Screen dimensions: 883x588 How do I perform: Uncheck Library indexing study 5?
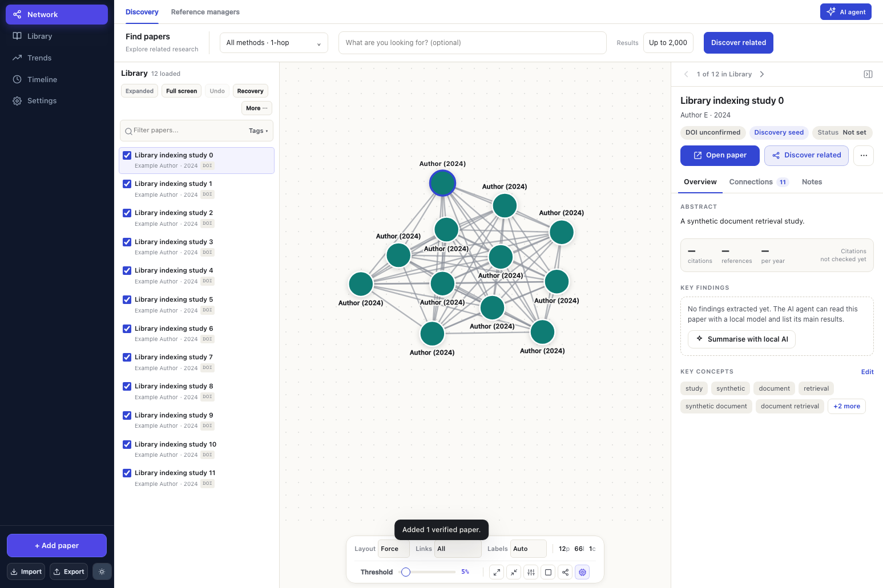pos(127,299)
